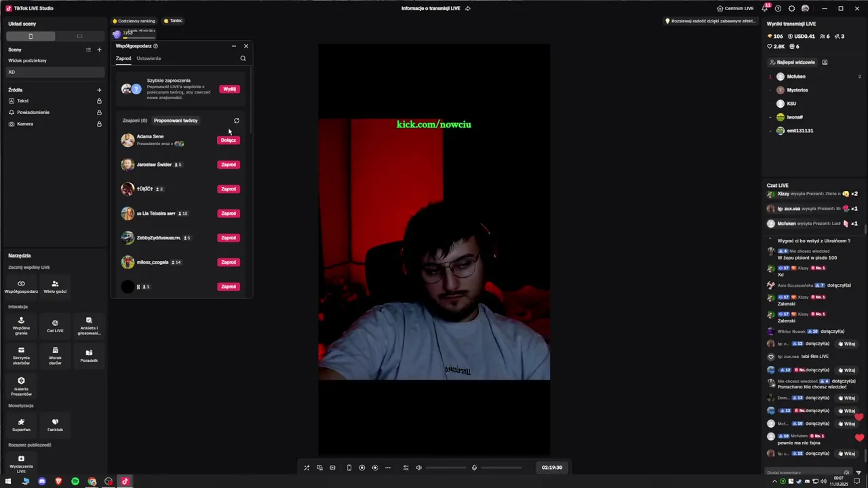
Task: Click phone preview icon in bottom toolbar
Action: (349, 468)
